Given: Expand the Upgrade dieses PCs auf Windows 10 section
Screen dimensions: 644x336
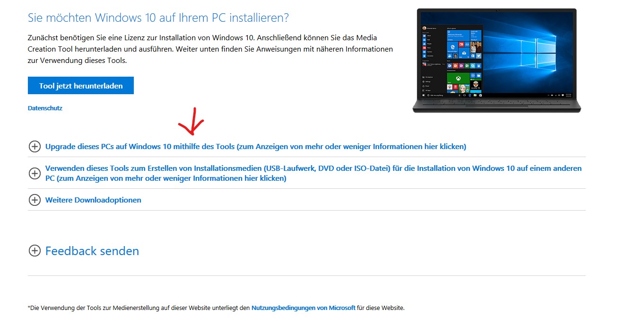Looking at the screenshot, I should (256, 146).
